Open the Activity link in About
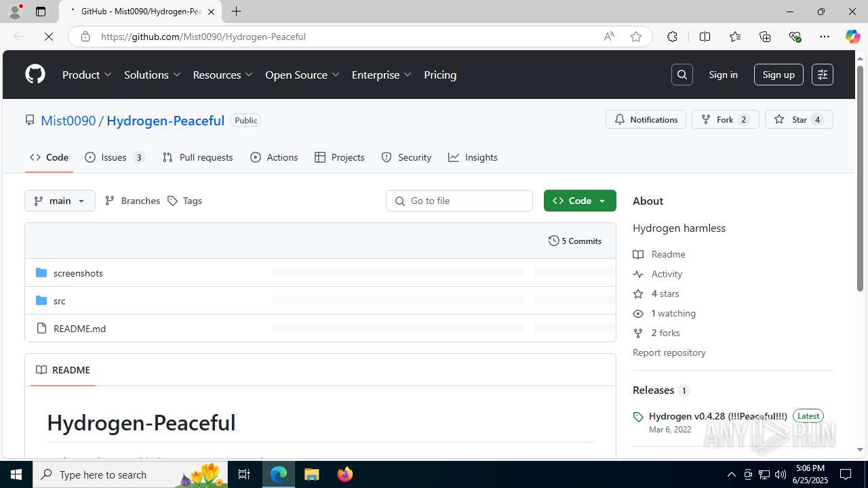 (x=658, y=274)
